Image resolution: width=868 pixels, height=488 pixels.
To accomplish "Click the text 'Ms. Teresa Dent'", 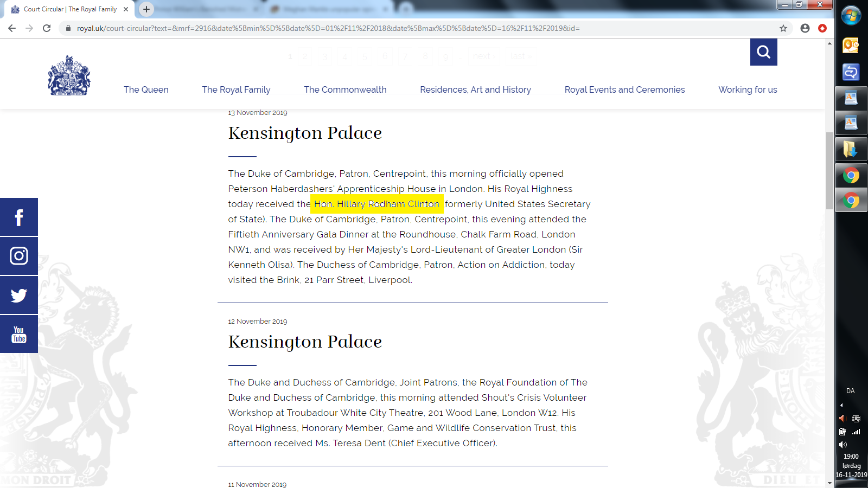I will (x=350, y=443).
